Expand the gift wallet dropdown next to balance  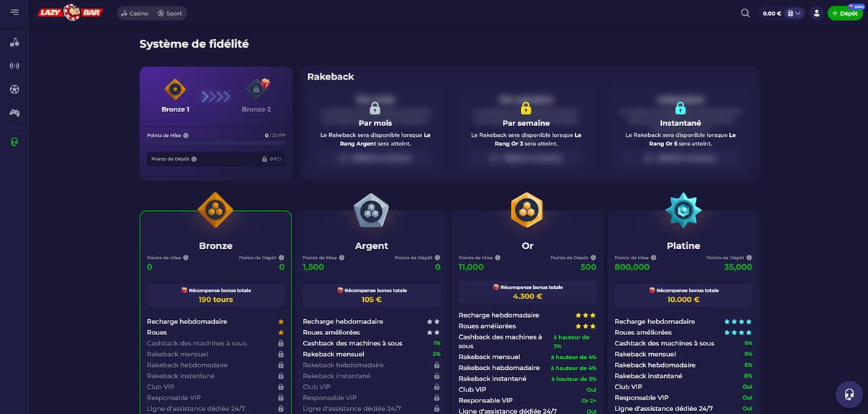[794, 13]
